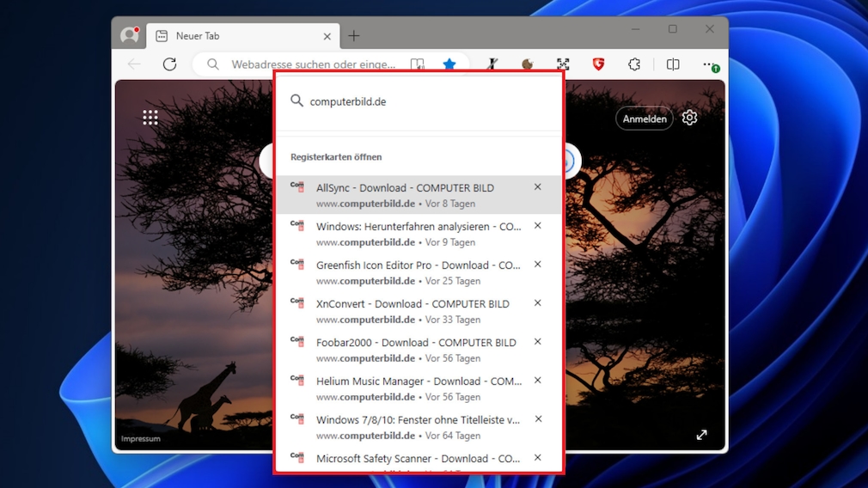The image size is (868, 488).
Task: Delete the Foobar2000 history entry
Action: tap(537, 342)
